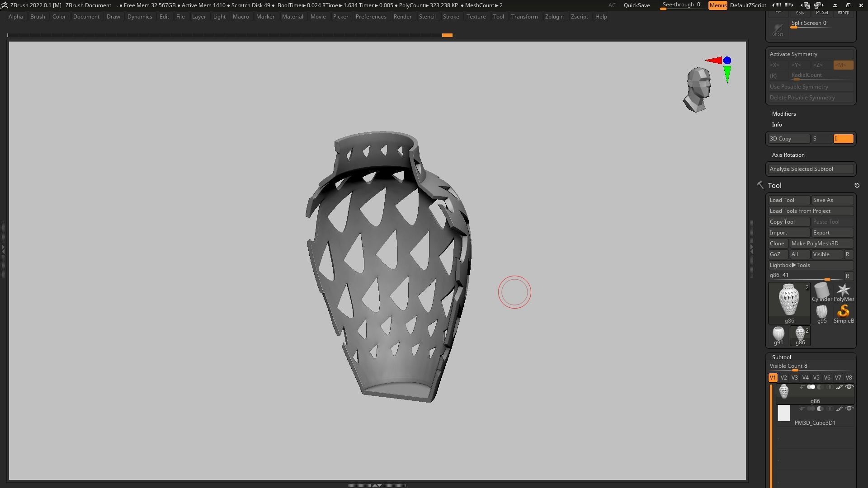Image resolution: width=868 pixels, height=488 pixels.
Task: Toggle visibility eye of PM3D_Cube3D1 subtool
Action: pyautogui.click(x=849, y=409)
